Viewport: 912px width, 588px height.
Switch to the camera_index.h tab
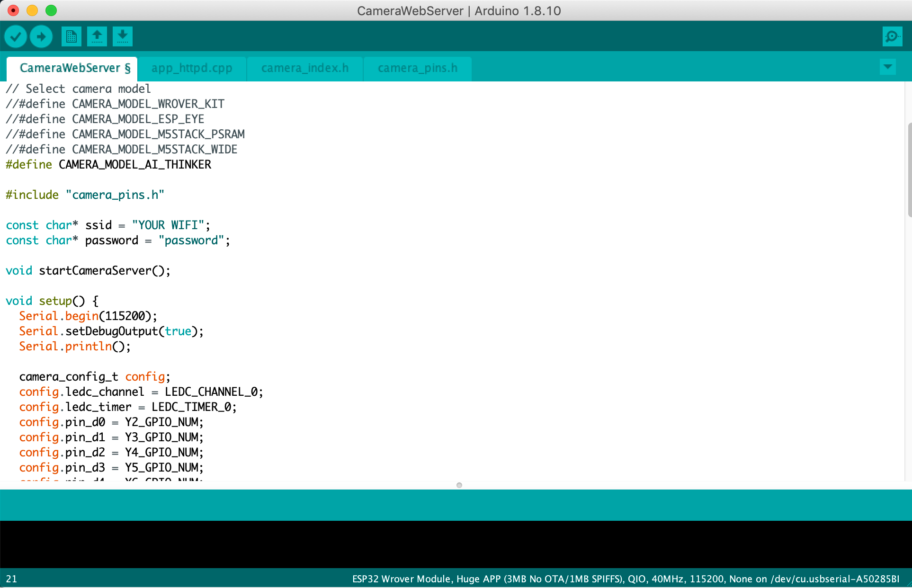coord(304,68)
